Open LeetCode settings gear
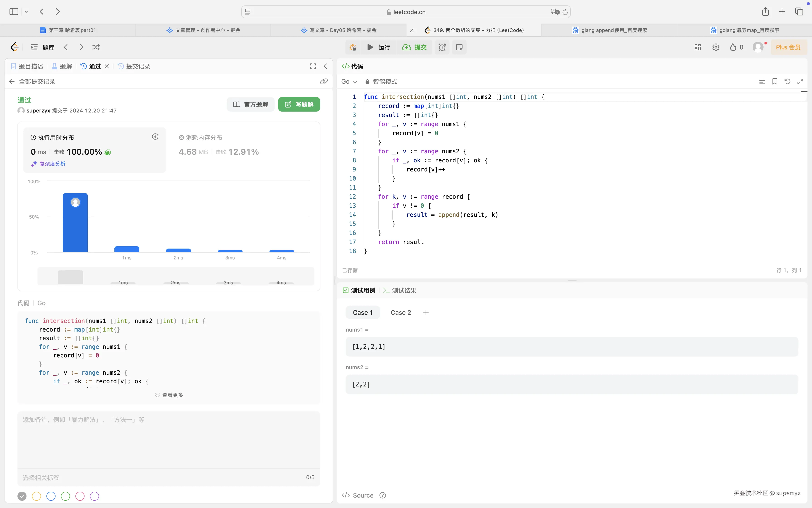 pyautogui.click(x=716, y=47)
